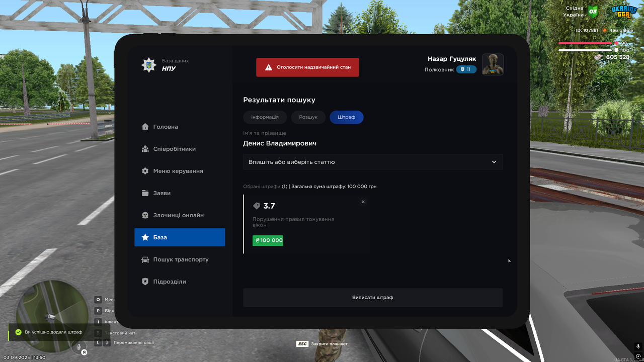Open Пошук транспорту section
This screenshot has height=362, width=644.
tap(180, 259)
